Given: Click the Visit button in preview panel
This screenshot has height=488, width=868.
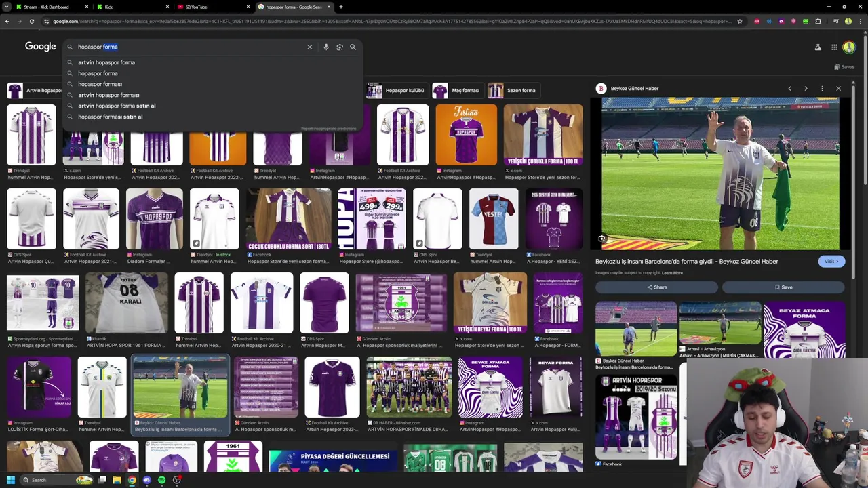Looking at the screenshot, I should [x=831, y=262].
